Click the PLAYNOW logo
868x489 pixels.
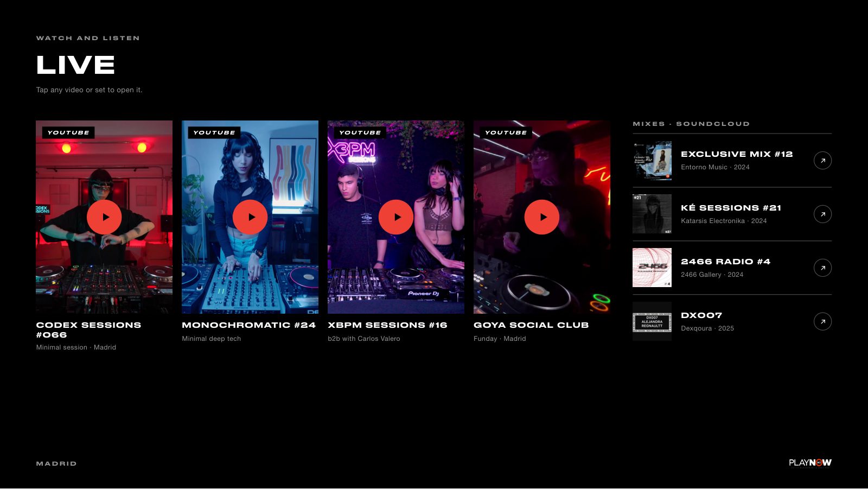tap(810, 463)
